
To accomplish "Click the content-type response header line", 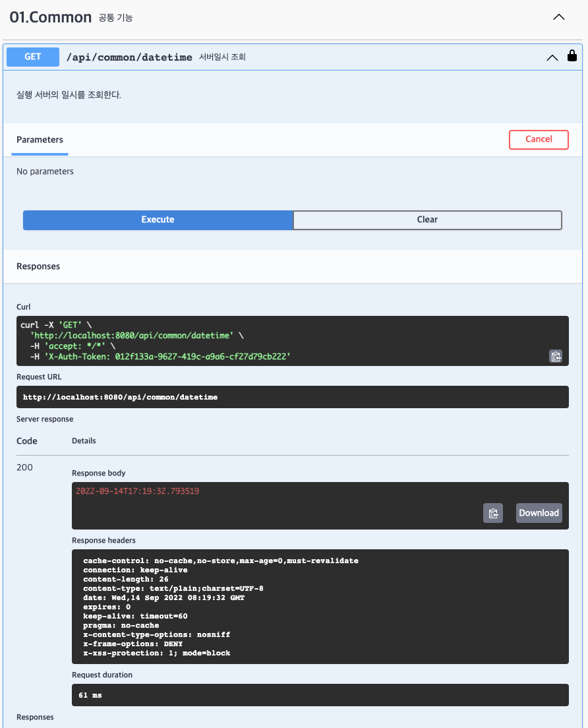I will tap(173, 588).
